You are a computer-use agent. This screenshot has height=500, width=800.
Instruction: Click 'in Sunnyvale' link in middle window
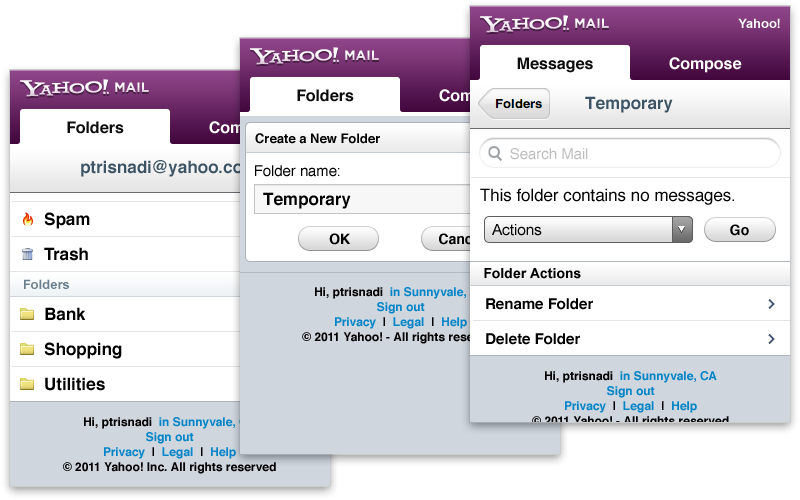coord(429,292)
